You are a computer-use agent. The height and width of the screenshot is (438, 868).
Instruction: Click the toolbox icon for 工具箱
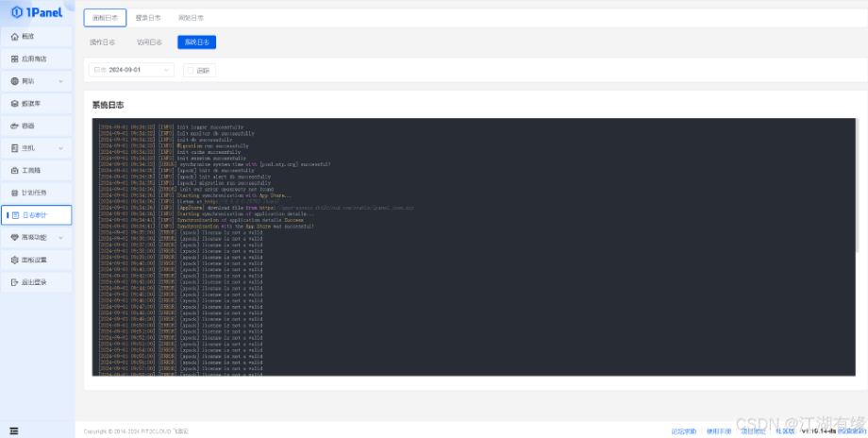(15, 171)
